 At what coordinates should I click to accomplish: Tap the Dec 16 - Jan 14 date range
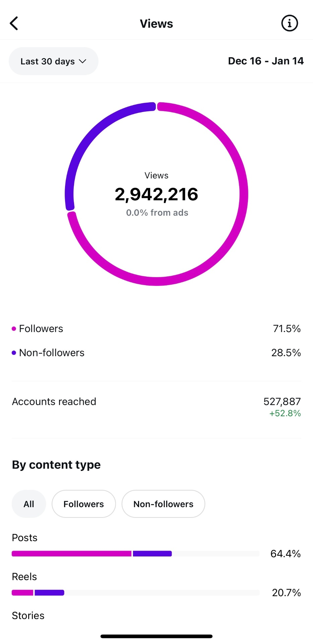(x=265, y=61)
